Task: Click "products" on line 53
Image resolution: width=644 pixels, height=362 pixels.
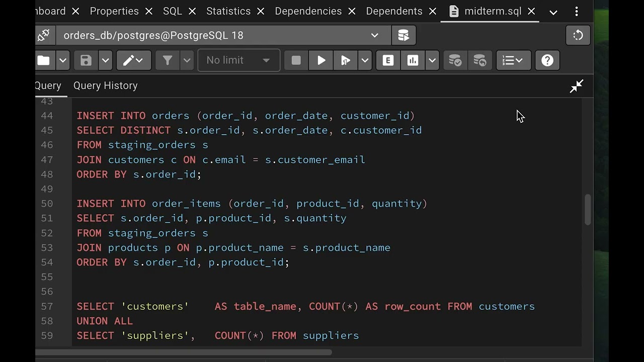Action: 133,248
